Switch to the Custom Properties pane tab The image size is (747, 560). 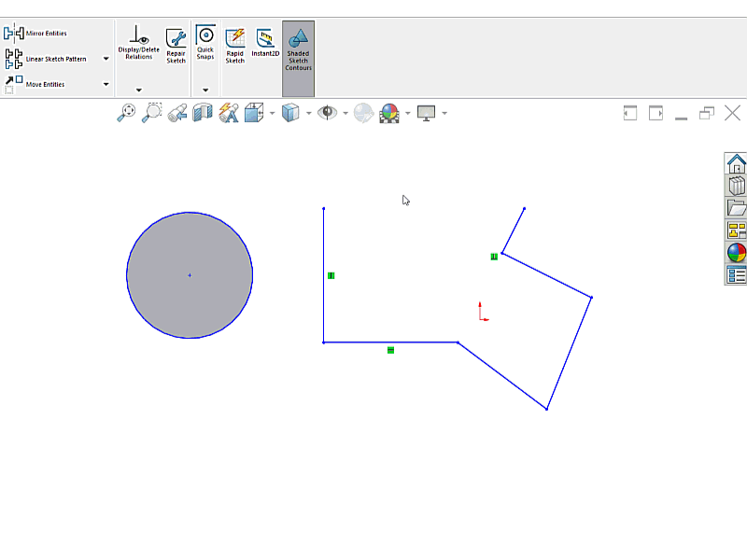[x=736, y=275]
